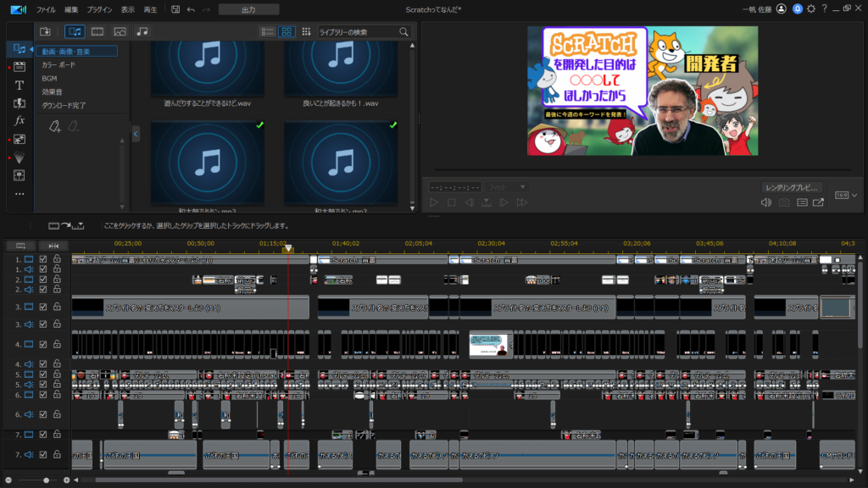The width and height of the screenshot is (868, 488).
Task: Filter library to show images only
Action: pos(120,31)
